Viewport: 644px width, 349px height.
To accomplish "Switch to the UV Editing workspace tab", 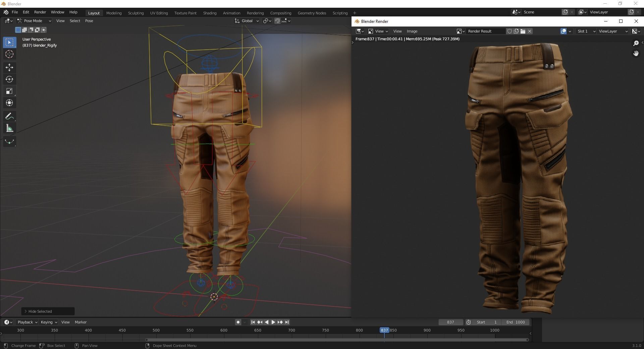I will click(159, 13).
